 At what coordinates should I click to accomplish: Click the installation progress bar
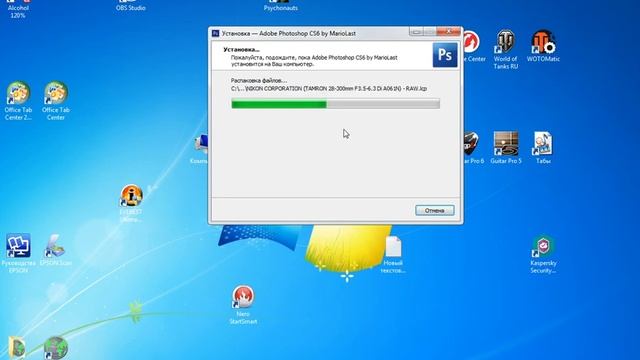click(336, 104)
